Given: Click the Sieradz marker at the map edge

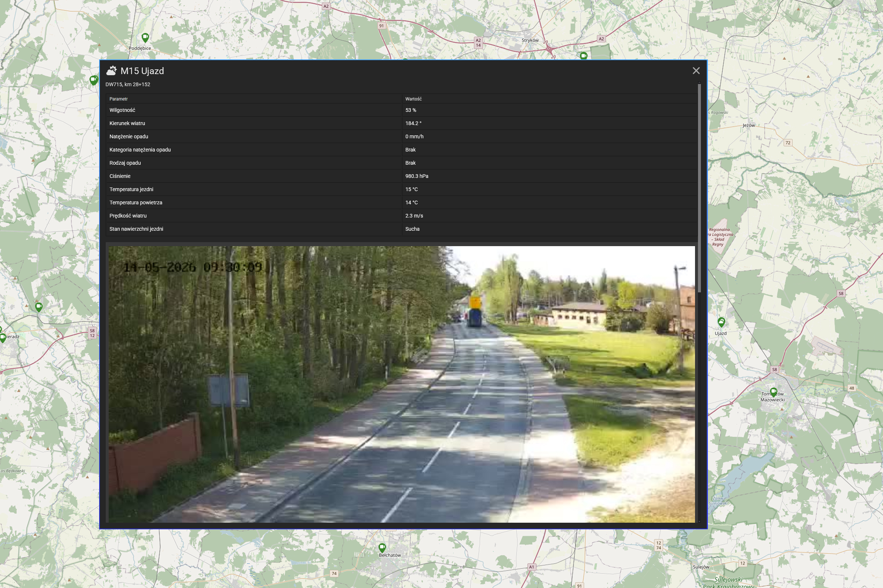Looking at the screenshot, I should [3, 338].
